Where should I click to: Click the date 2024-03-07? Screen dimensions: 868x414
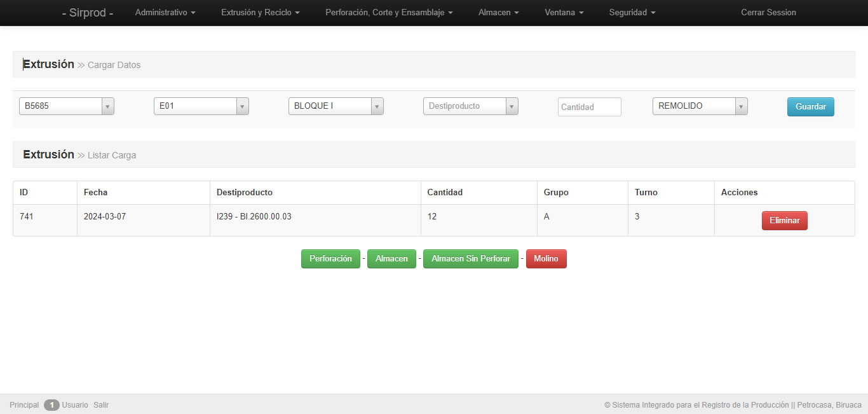click(105, 216)
